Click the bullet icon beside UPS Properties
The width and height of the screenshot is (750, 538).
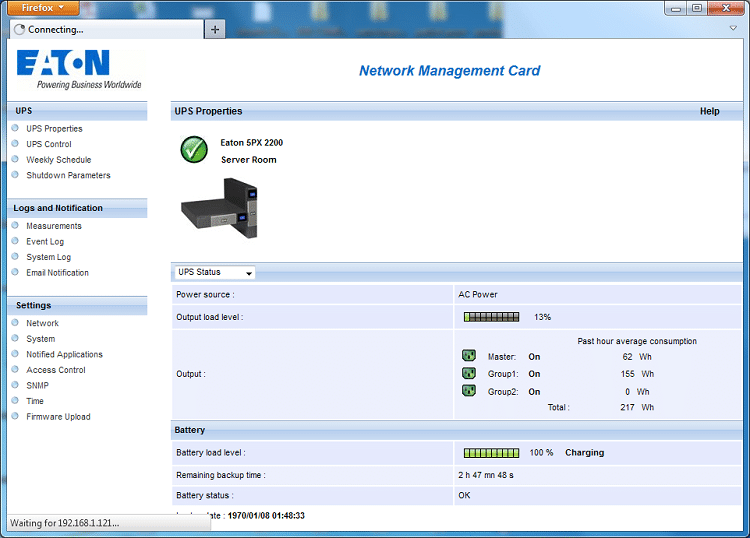(x=15, y=128)
